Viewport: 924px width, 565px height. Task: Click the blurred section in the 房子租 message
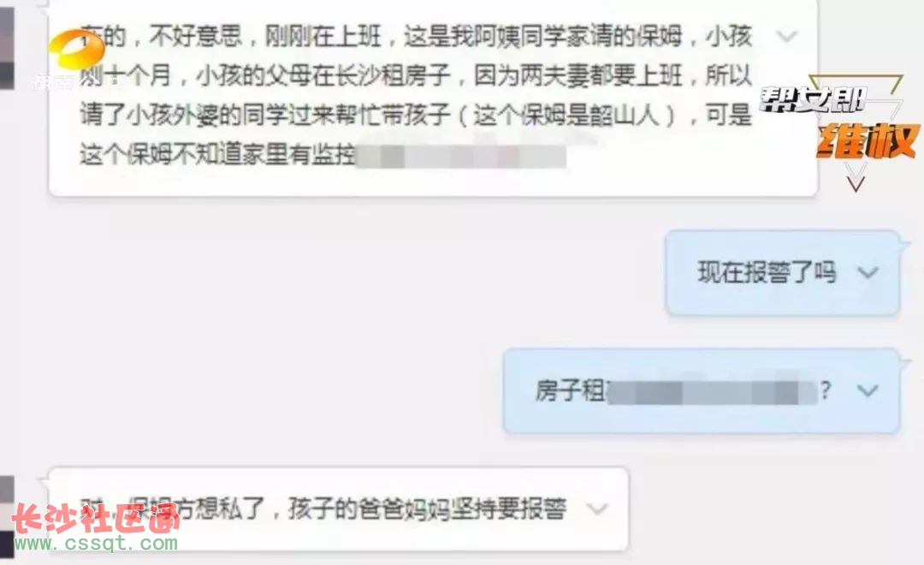[x=711, y=391]
